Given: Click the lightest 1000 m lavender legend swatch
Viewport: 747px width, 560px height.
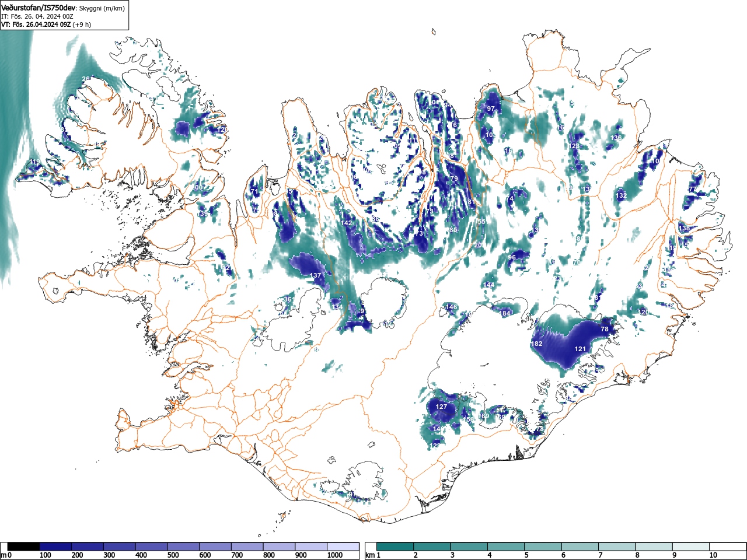Looking at the screenshot, I should tap(343, 547).
